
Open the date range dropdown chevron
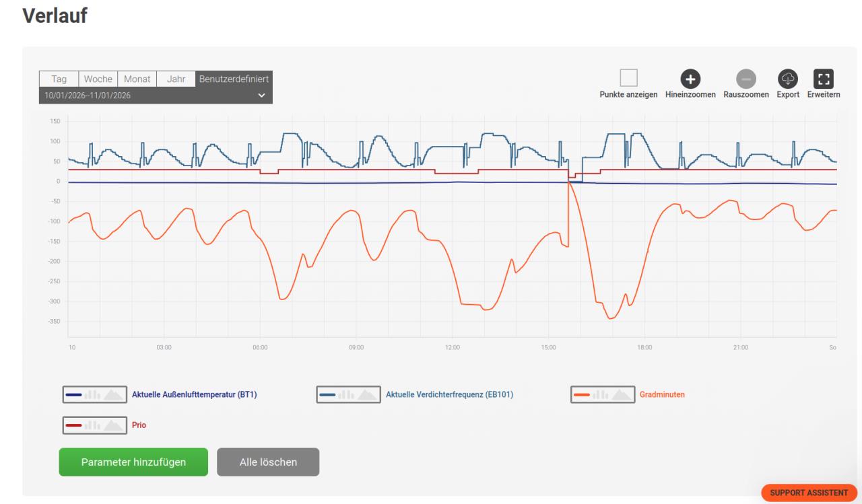(262, 96)
